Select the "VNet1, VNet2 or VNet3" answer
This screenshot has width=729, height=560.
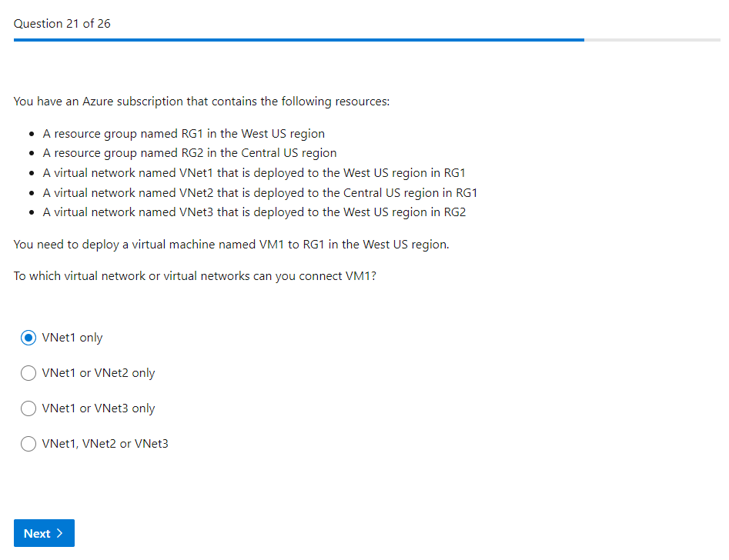coord(28,444)
